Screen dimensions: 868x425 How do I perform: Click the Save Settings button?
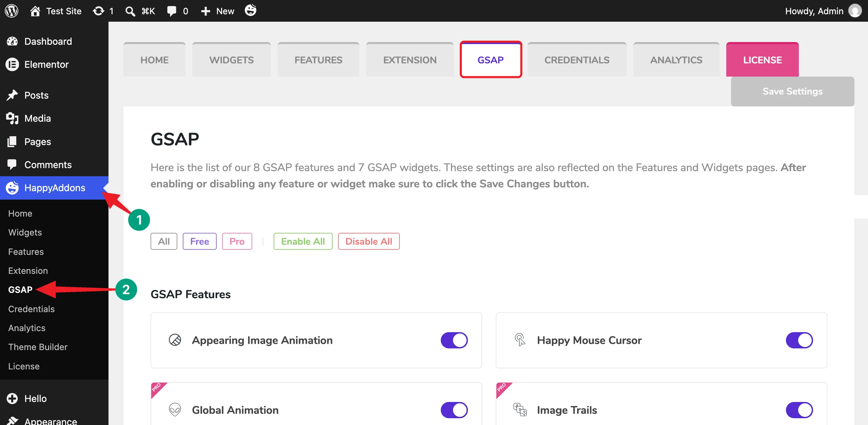tap(793, 92)
